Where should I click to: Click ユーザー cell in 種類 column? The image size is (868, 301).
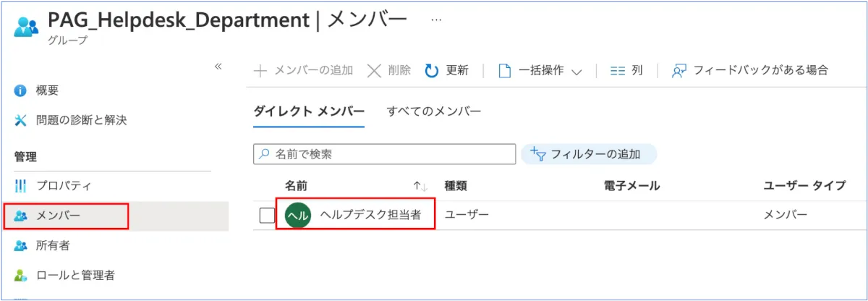click(x=467, y=214)
